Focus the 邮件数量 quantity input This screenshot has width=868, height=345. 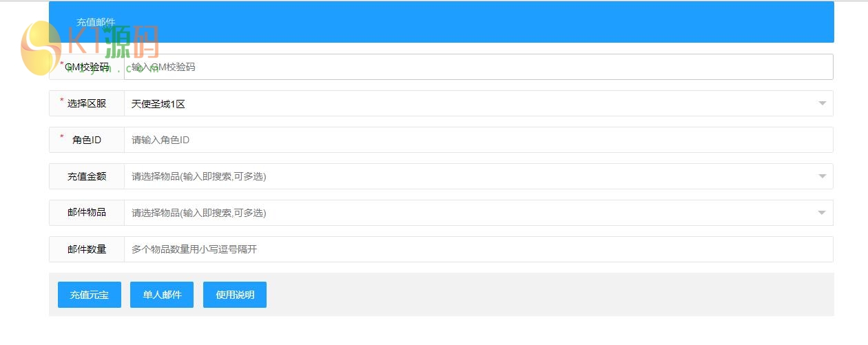[x=478, y=249]
